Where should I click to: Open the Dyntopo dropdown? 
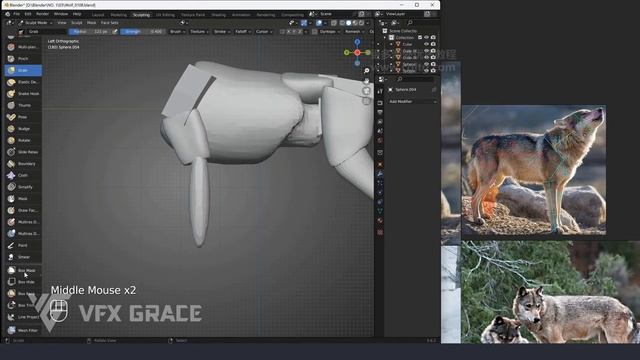coord(329,31)
